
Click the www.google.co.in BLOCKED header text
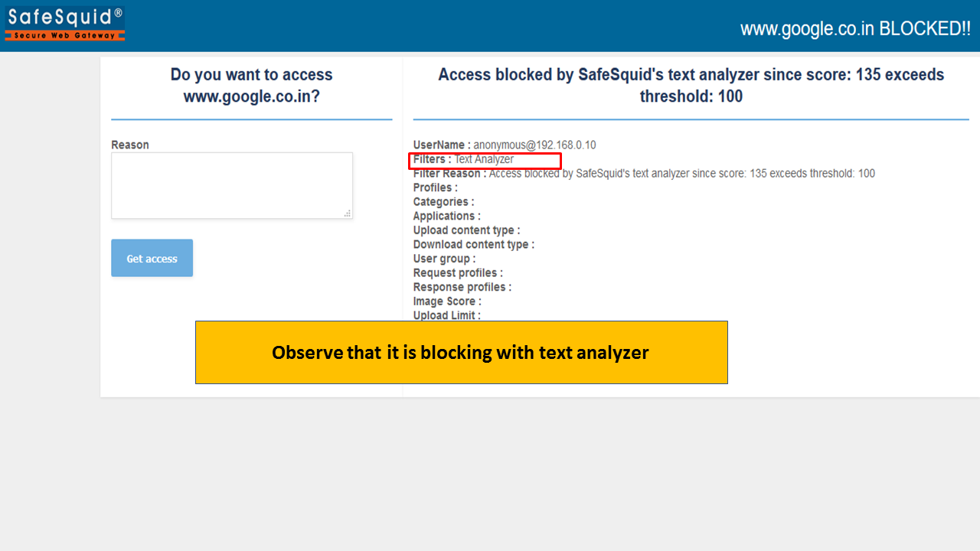[855, 29]
